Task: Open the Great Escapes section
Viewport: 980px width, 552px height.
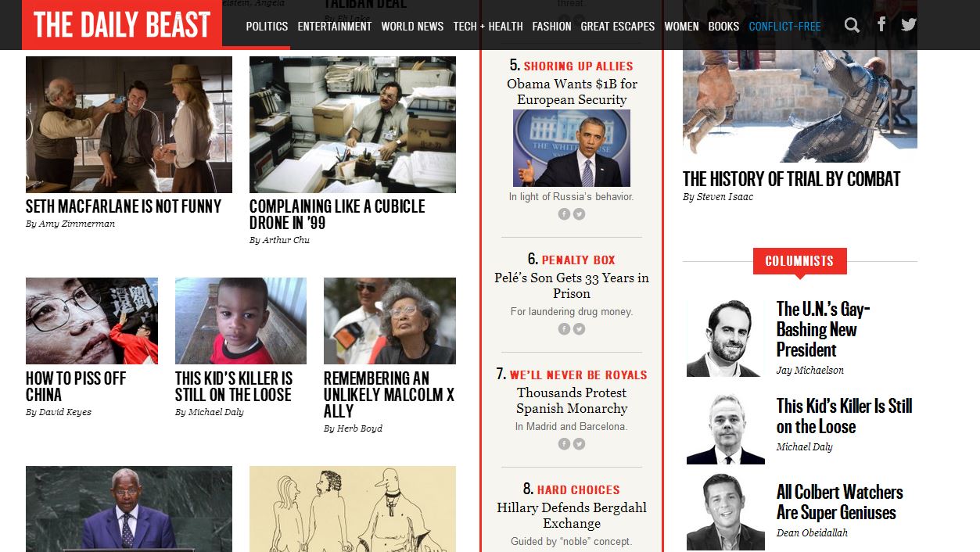Action: (x=618, y=26)
